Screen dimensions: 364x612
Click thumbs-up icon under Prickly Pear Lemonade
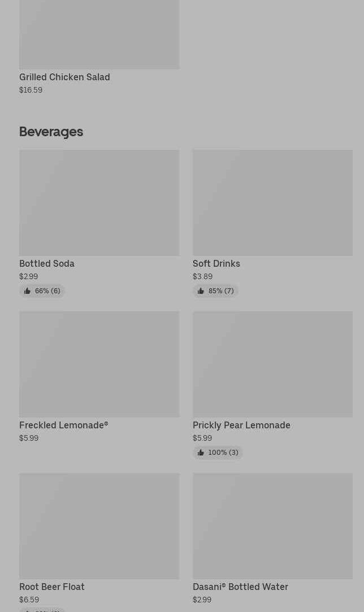201,453
